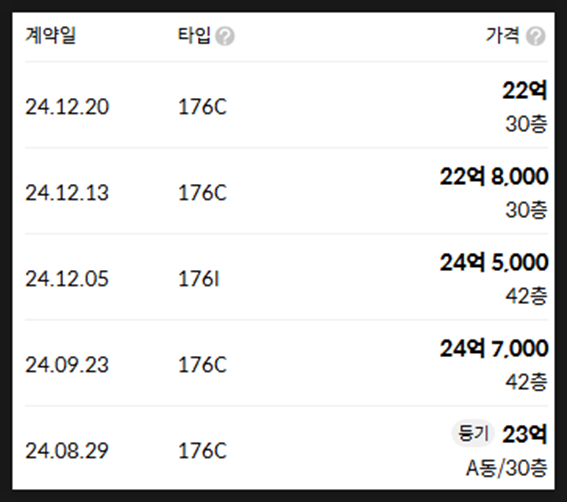Image resolution: width=567 pixels, height=502 pixels.
Task: Open the 24.12.05 contract date row
Action: (286, 277)
